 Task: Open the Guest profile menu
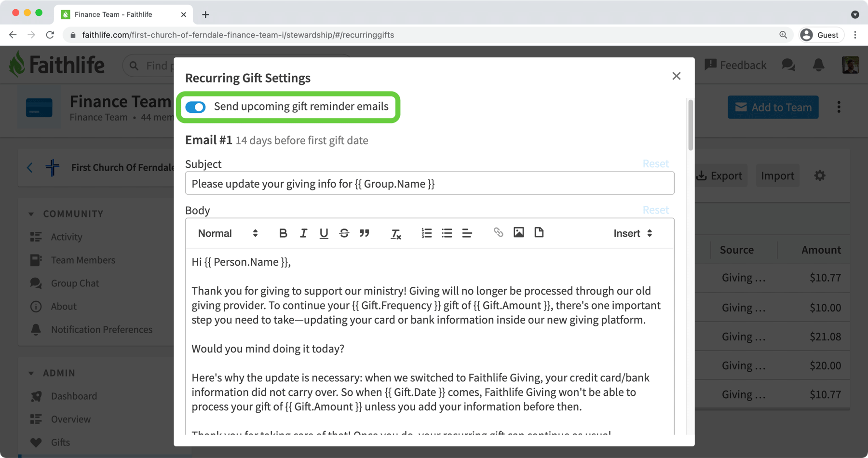click(821, 35)
